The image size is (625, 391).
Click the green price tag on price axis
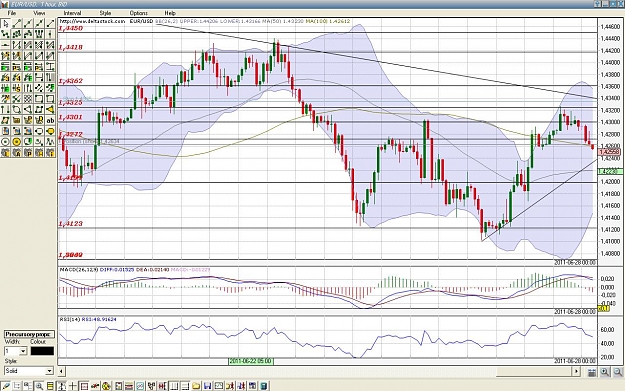pyautogui.click(x=609, y=171)
